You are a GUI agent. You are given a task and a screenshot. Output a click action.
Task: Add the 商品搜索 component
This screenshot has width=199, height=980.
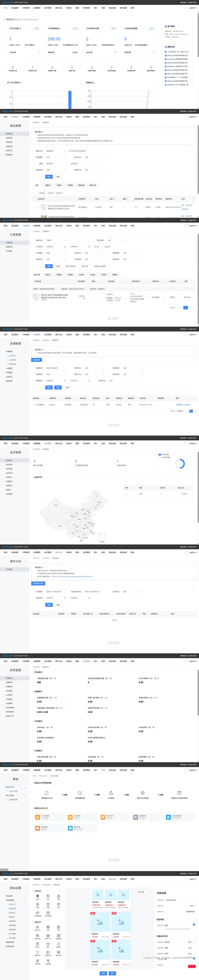pos(59,937)
